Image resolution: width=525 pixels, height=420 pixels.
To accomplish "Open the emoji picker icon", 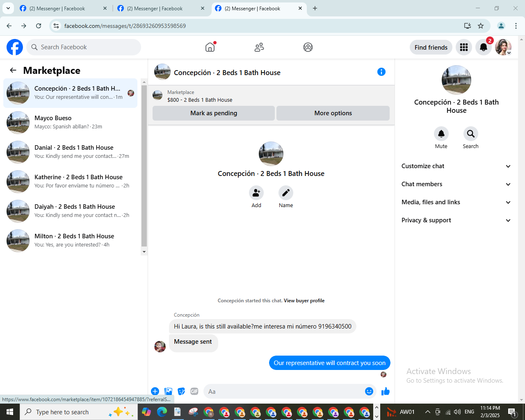I will coord(369,391).
